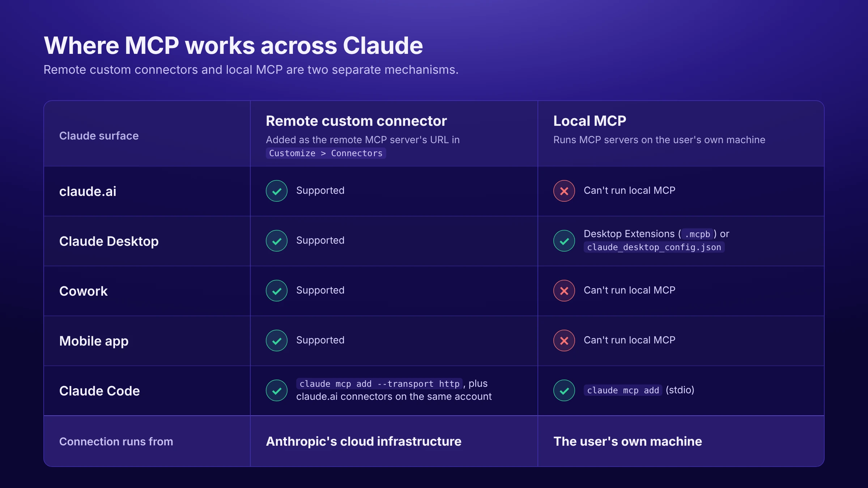Image resolution: width=868 pixels, height=488 pixels.
Task: Click "Anthropic's cloud infrastructure" footer text
Action: (363, 442)
